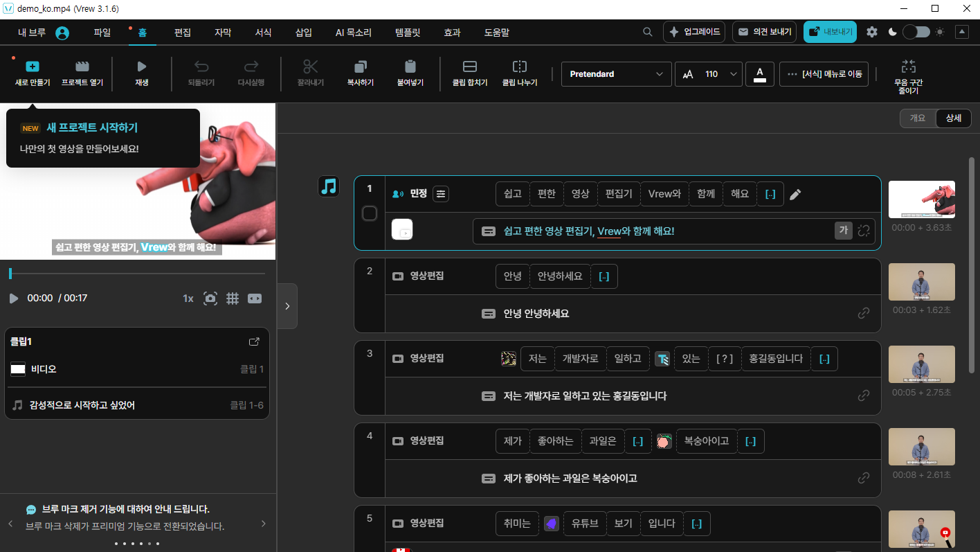The image size is (980, 552).
Task: Check the clip 1 selection checkbox
Action: [x=370, y=213]
